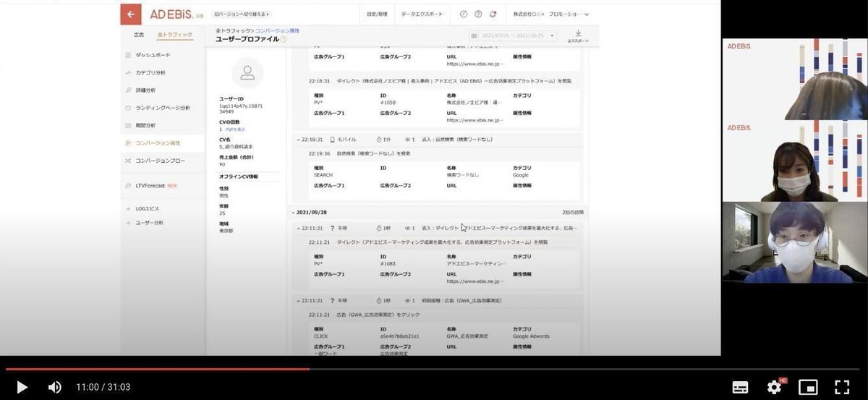The height and width of the screenshot is (400, 868).
Task: Open the 設定/管理 menu
Action: tap(378, 14)
